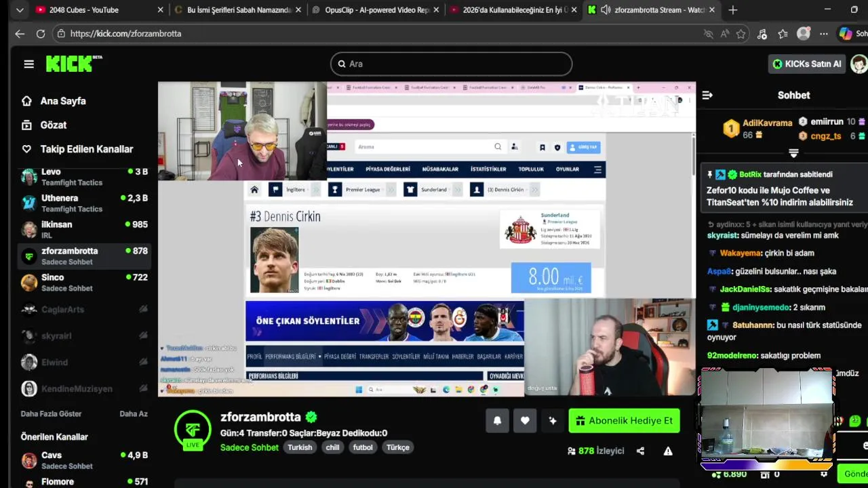Toggle notifications bell for zforzambrotta
The image size is (868, 488).
click(x=497, y=421)
